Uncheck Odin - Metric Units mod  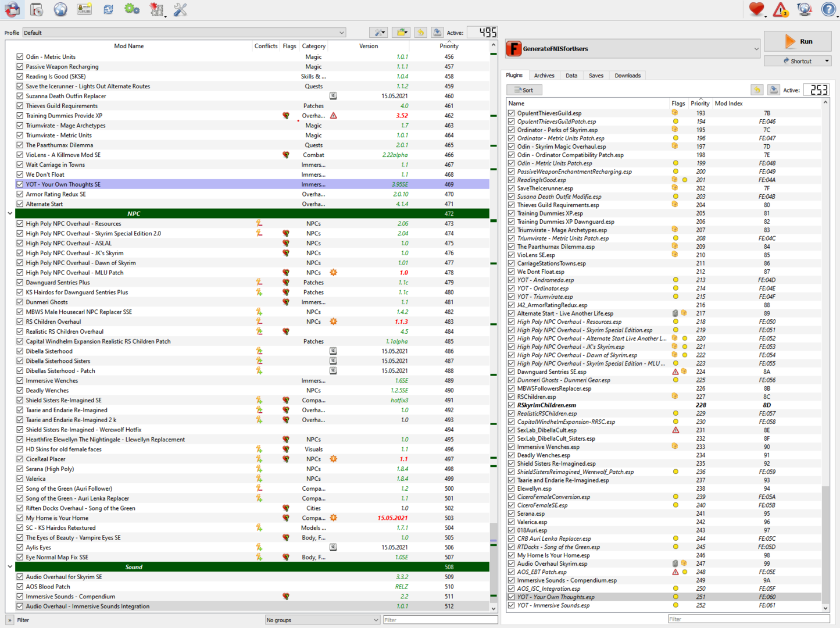[20, 57]
